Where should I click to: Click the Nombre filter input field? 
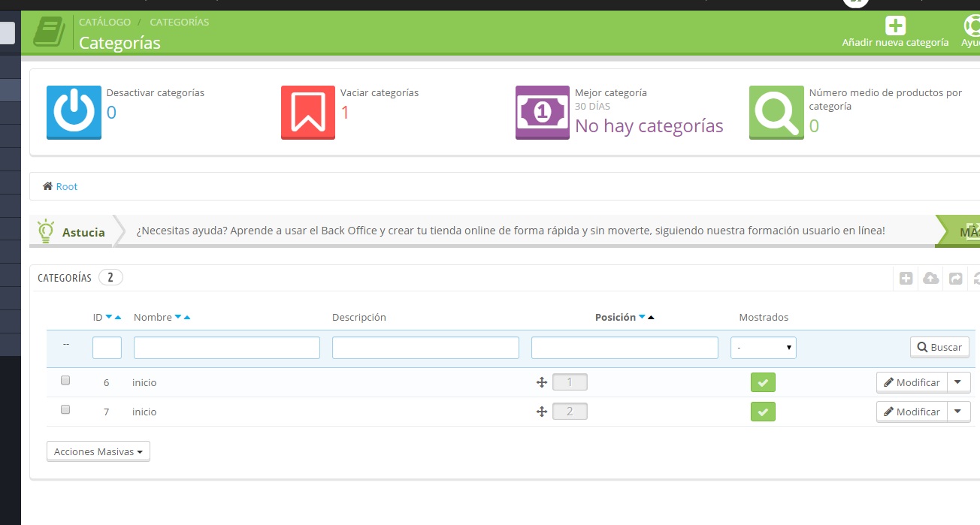click(x=227, y=348)
